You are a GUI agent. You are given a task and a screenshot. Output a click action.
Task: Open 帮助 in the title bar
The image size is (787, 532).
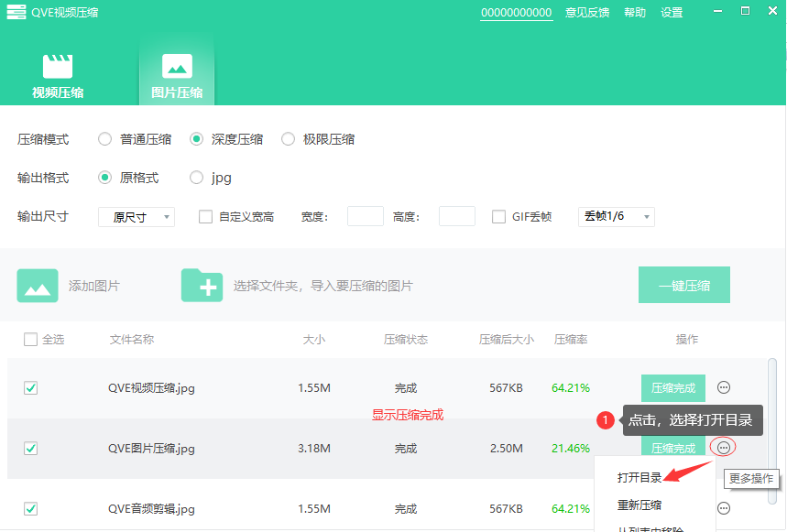click(x=635, y=13)
